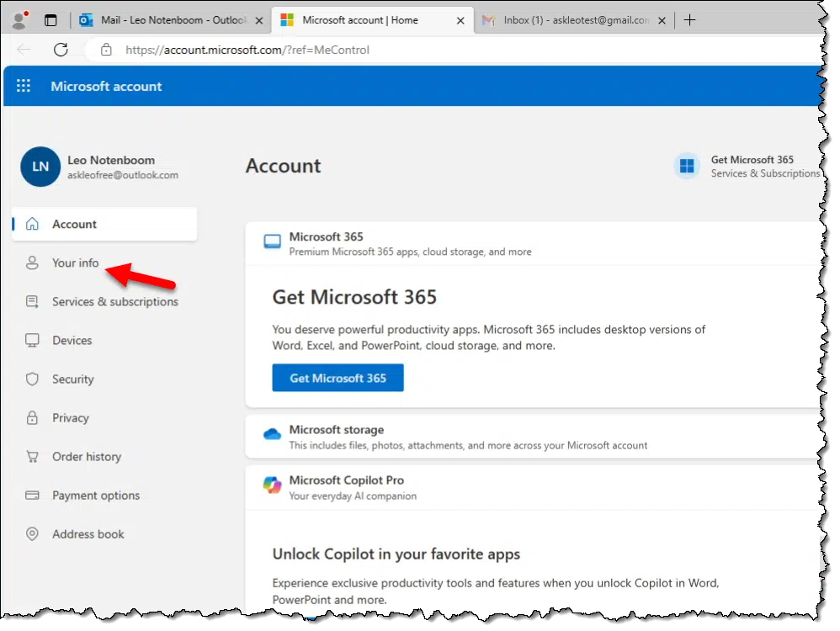Click the card icon beside Payment options

(32, 496)
